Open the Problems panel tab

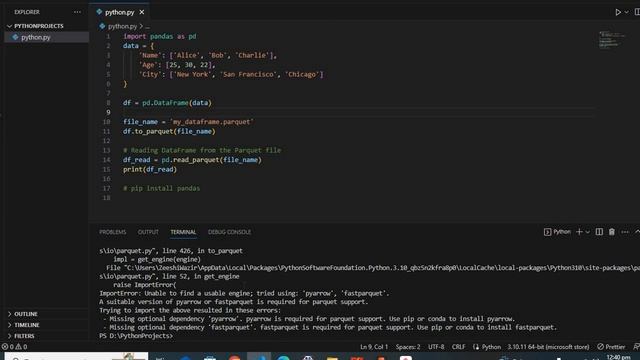tap(113, 232)
